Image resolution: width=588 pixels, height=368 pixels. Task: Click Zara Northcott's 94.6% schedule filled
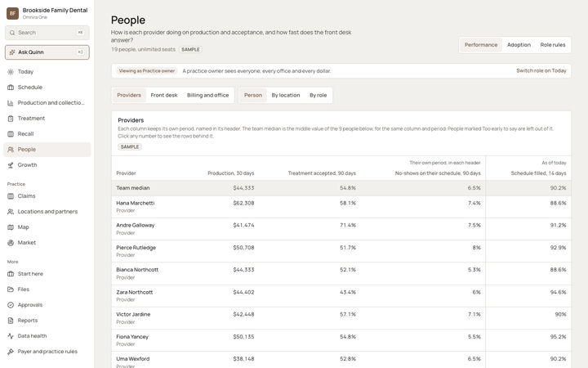point(558,292)
